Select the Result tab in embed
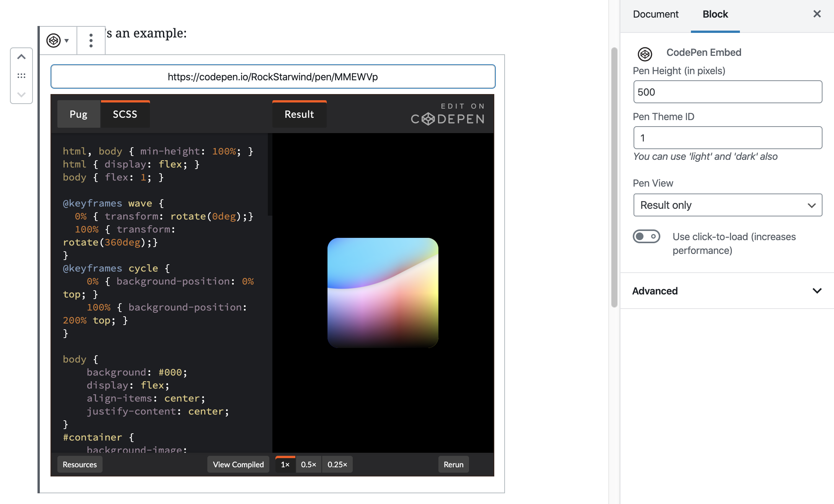Screen dimensions: 834x504 (x=300, y=114)
